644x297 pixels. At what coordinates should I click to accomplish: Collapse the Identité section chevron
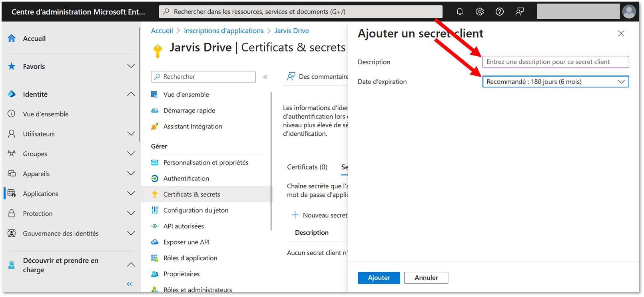[131, 94]
